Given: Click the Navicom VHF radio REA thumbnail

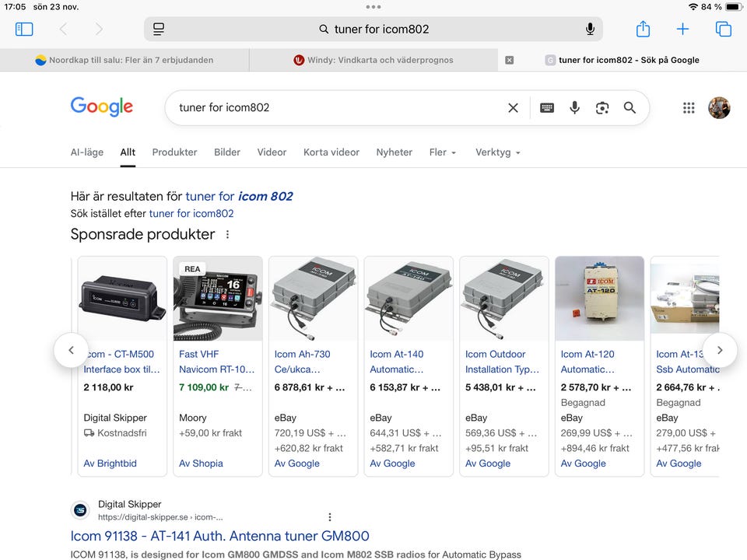Looking at the screenshot, I should pos(218,299).
